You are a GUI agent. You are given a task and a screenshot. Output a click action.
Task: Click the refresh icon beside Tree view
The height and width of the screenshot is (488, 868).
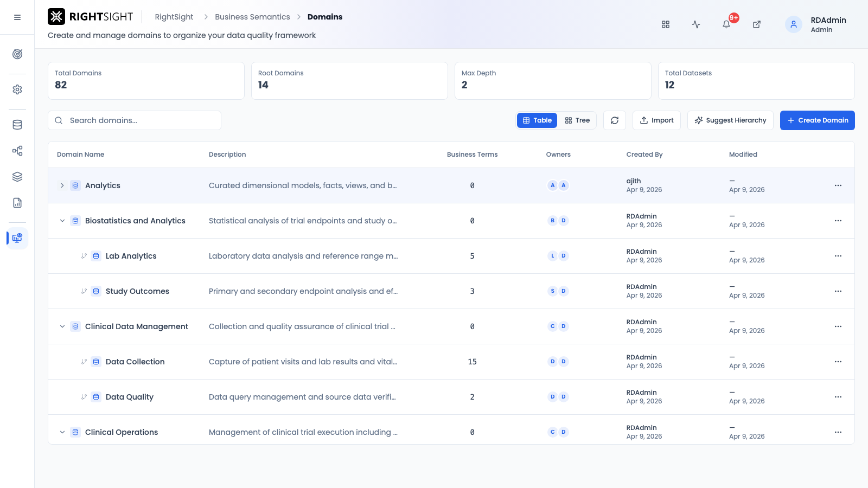(x=615, y=120)
